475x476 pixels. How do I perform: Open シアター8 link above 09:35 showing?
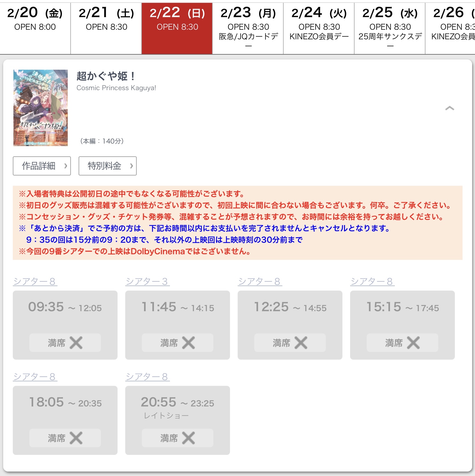click(x=35, y=281)
